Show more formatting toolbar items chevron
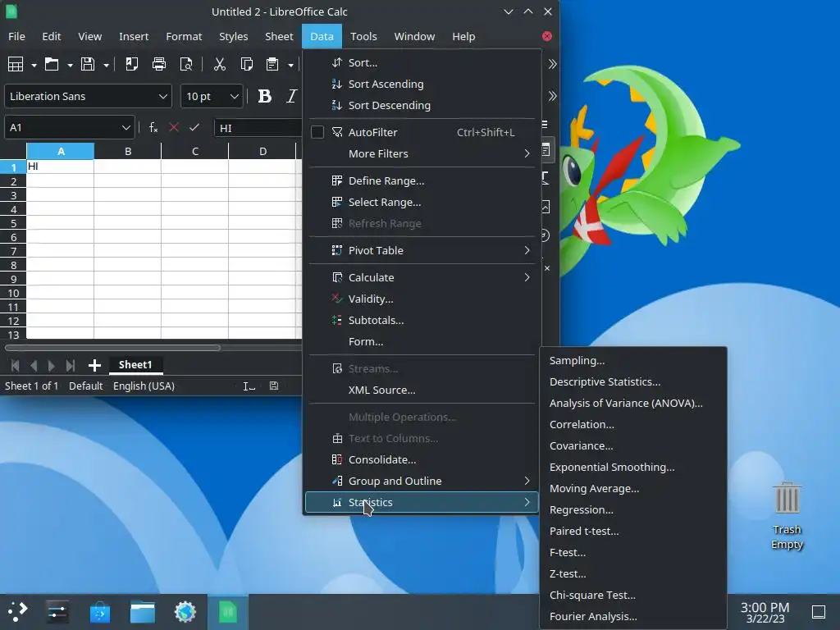Screen dimensions: 840x630 click(x=552, y=97)
